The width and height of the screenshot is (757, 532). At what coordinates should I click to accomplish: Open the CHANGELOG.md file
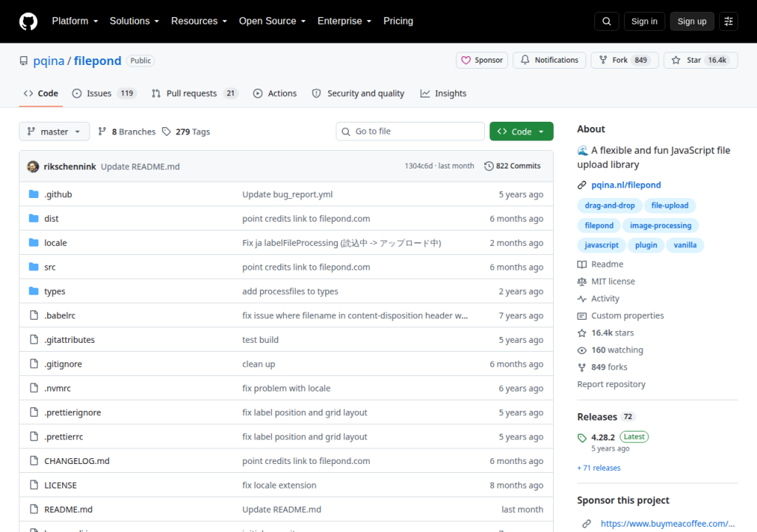[x=77, y=461]
